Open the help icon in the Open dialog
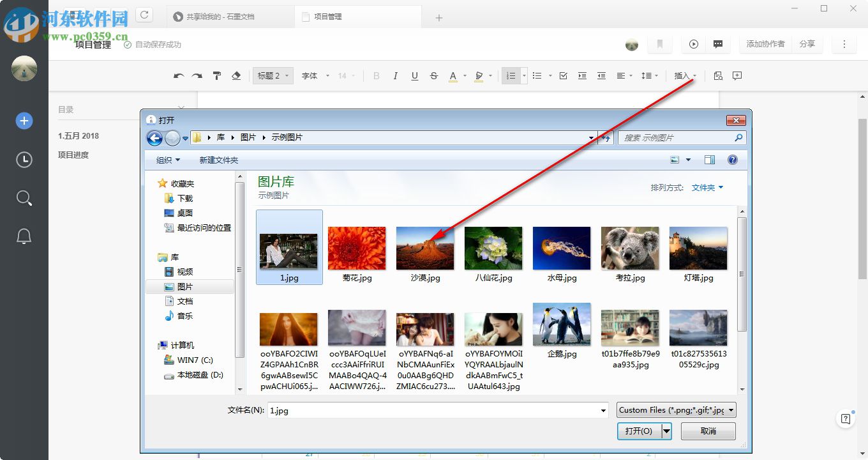868x460 pixels. [x=733, y=160]
